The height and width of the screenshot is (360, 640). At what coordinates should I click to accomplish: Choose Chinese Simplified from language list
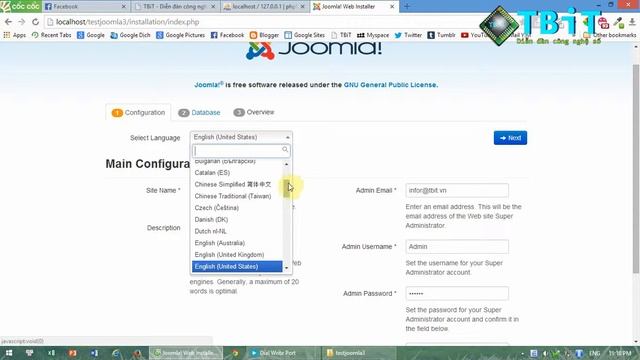(x=237, y=184)
